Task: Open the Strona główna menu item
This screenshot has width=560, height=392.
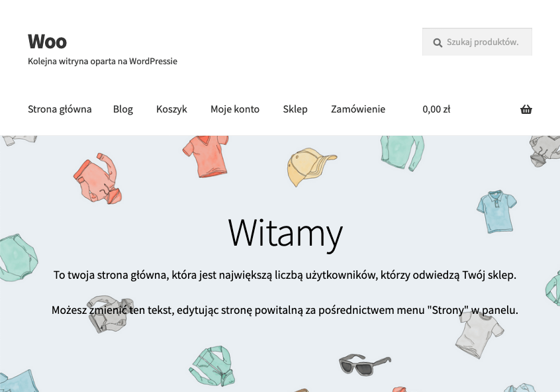Action: tap(60, 109)
